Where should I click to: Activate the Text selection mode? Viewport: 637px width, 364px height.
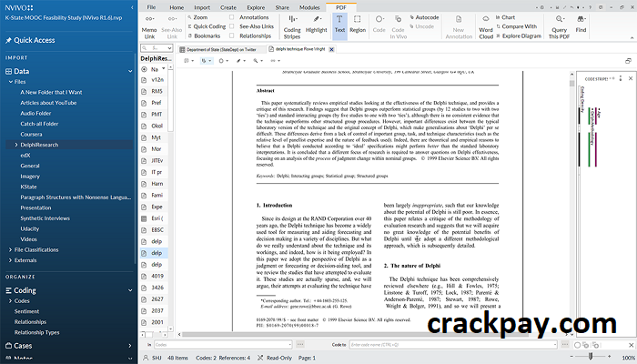click(339, 25)
